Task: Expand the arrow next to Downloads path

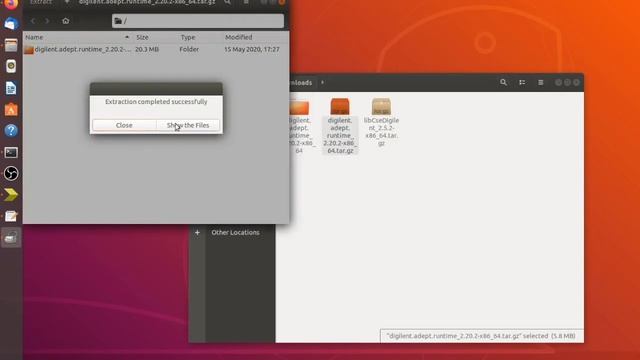Action: pos(322,82)
